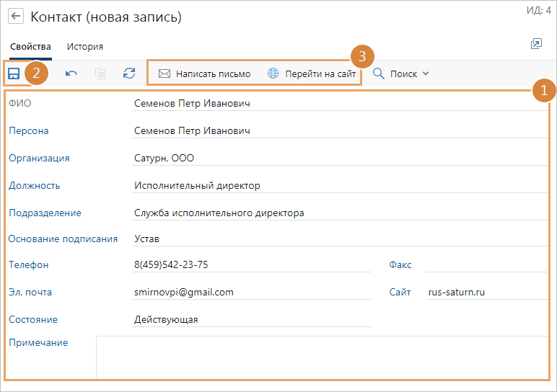
Task: Click the refresh icon in toolbar
Action: 129,73
